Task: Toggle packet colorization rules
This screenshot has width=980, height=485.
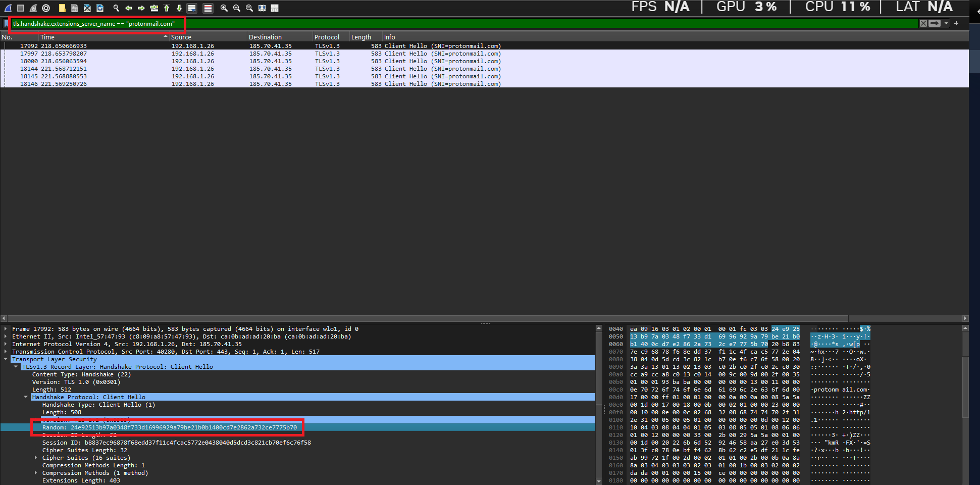Action: (208, 8)
